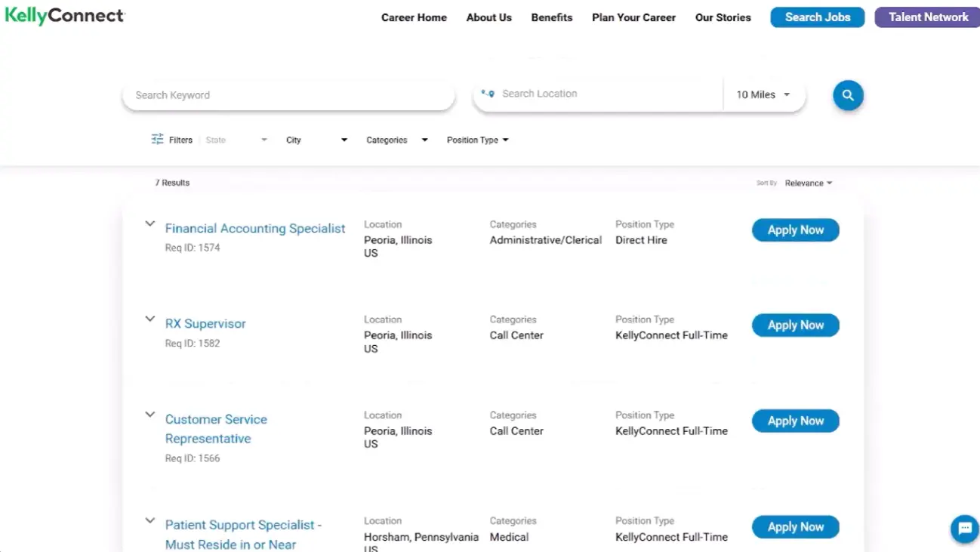Open RX Supervisor job link

205,323
